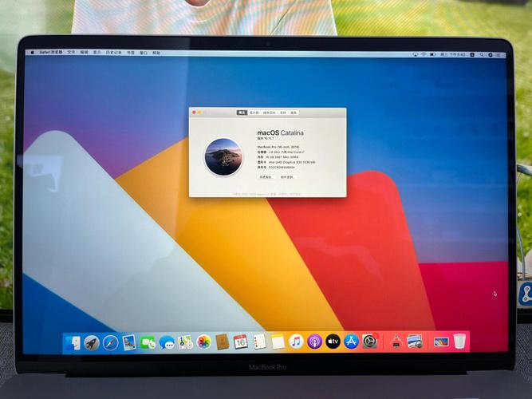Open Music app in the Dock

(296, 342)
